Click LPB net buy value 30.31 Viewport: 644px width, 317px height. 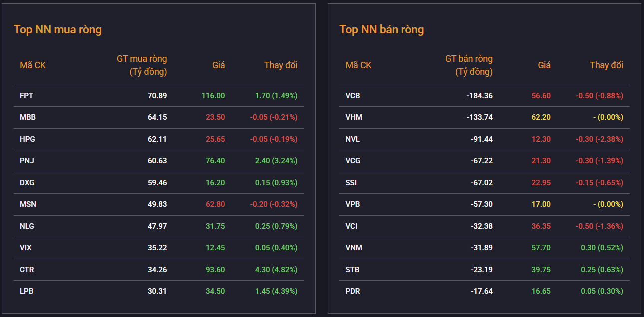coord(157,291)
